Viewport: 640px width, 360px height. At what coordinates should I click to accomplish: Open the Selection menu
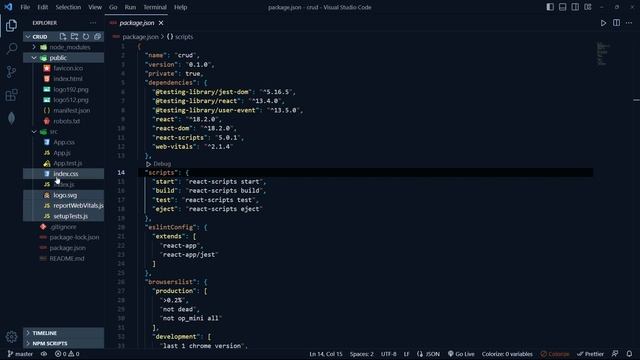68,7
